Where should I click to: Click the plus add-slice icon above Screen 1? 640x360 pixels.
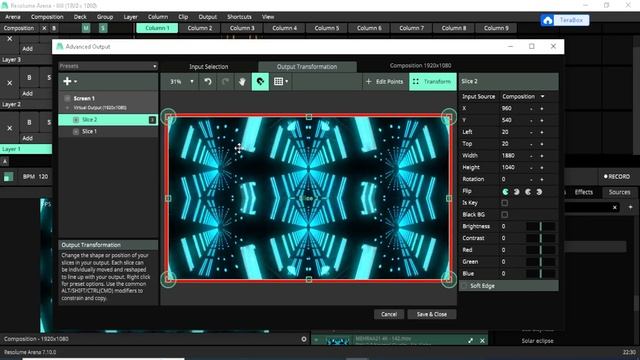pos(67,81)
